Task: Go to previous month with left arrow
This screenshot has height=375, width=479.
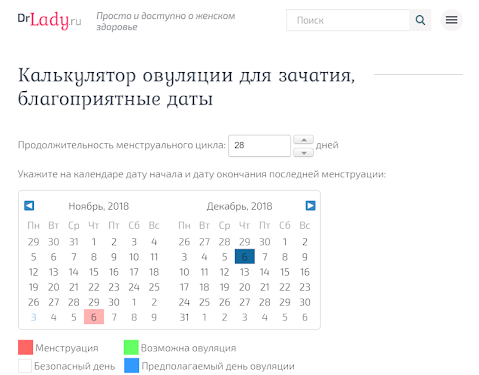Action: pos(29,206)
